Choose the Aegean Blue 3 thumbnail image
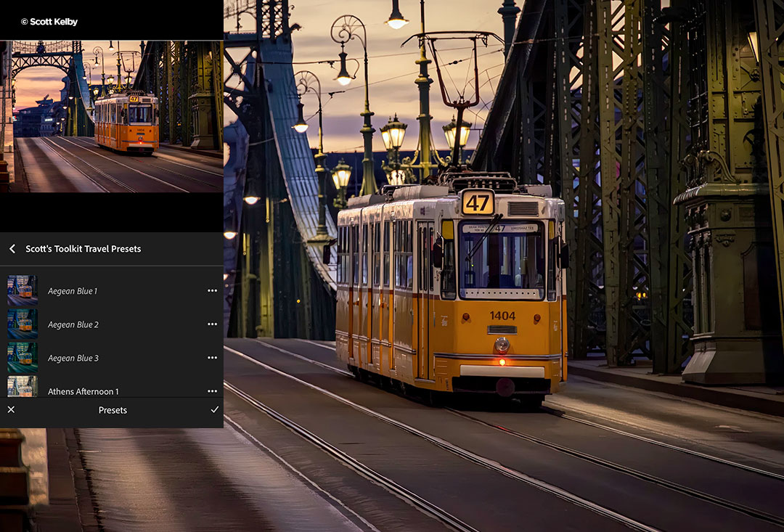The width and height of the screenshot is (784, 532). pos(23,357)
